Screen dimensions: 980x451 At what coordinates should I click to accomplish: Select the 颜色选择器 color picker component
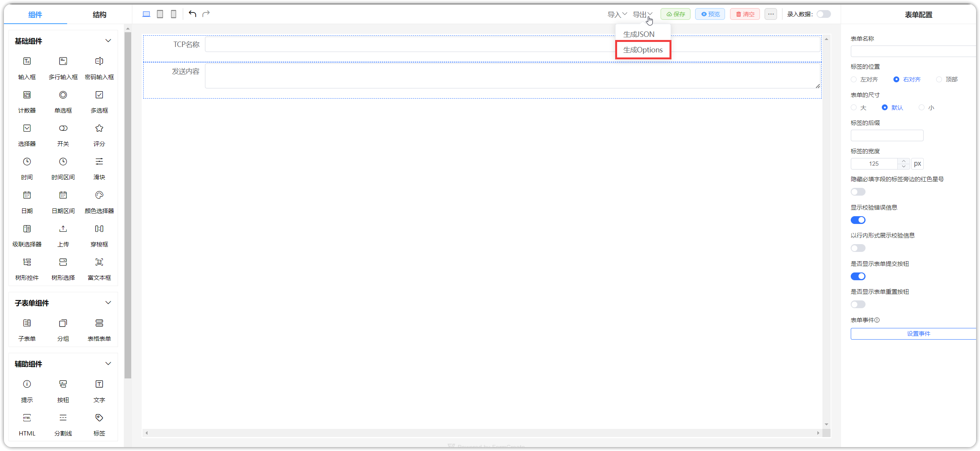click(99, 202)
